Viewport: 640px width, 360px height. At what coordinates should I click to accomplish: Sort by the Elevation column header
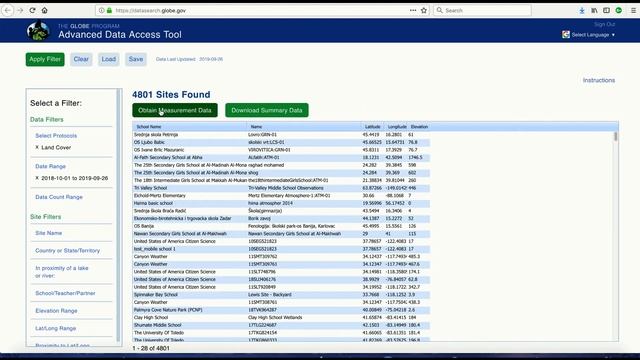[x=419, y=127]
